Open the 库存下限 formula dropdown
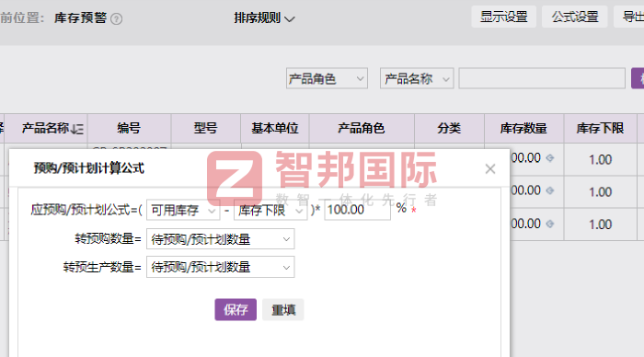 (270, 211)
